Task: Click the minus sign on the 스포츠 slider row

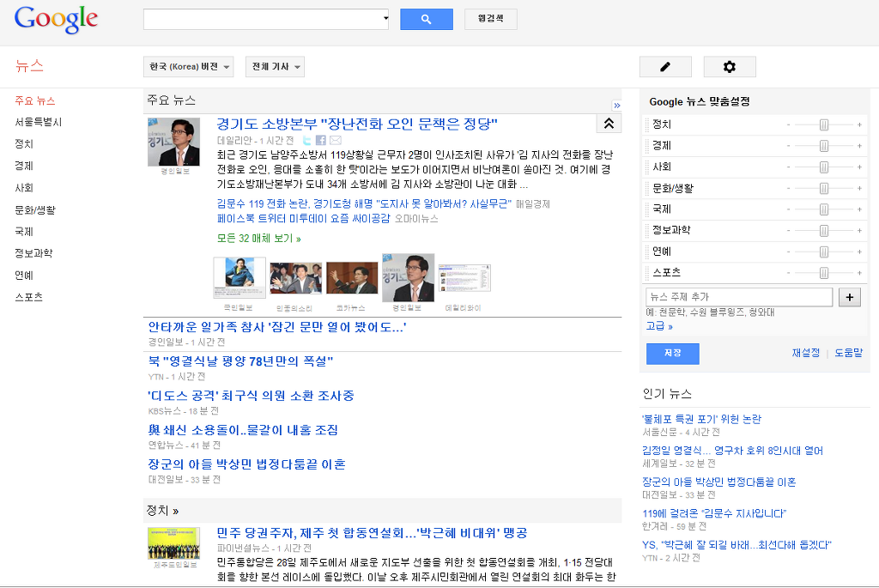Action: pyautogui.click(x=788, y=273)
